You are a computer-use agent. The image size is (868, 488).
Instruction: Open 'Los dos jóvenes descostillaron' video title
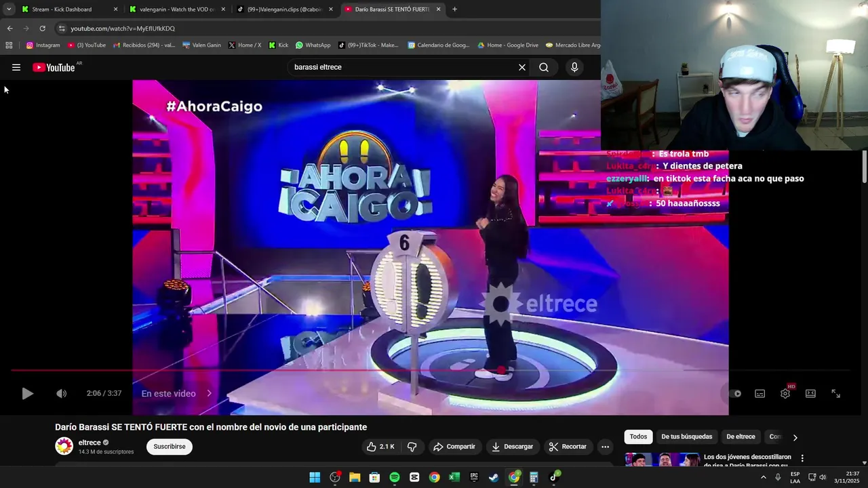(x=747, y=460)
